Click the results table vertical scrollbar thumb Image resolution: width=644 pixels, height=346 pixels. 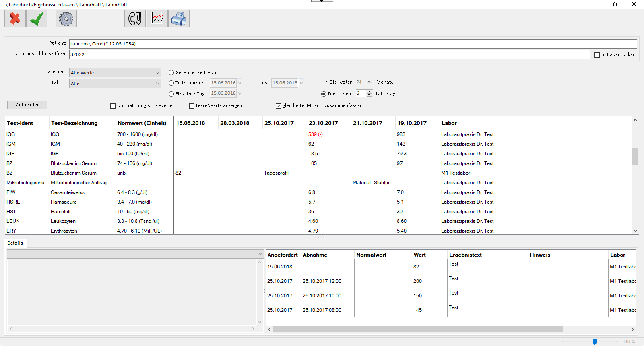pos(635,157)
